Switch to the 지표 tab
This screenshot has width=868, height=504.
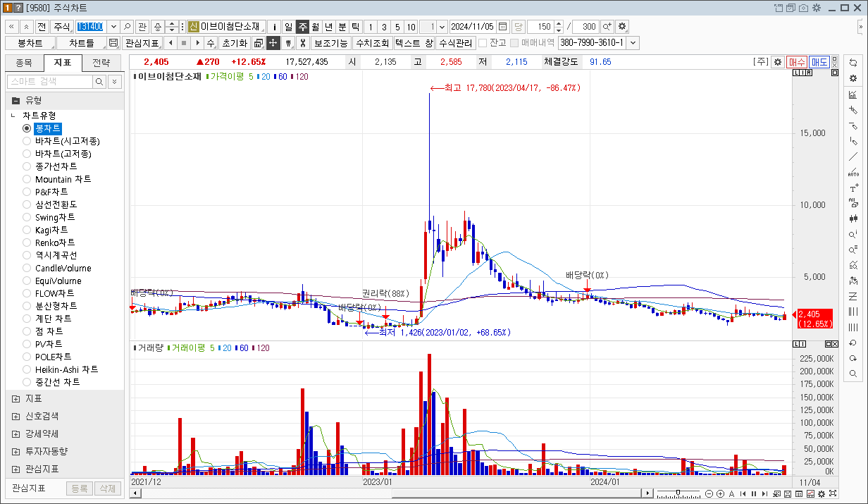pos(63,63)
